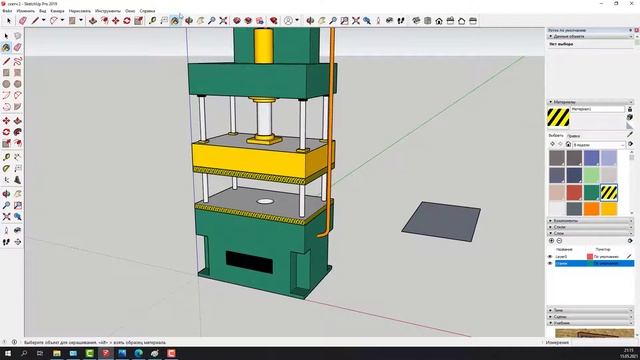The height and width of the screenshot is (360, 640).
Task: Click the materials list scrollbar
Action: [631, 182]
